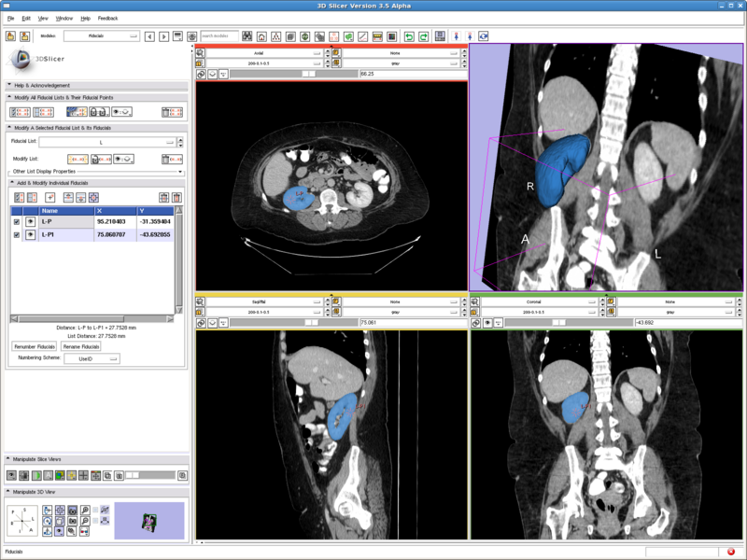Open the Feedback menu
This screenshot has width=747, height=560.
(107, 18)
